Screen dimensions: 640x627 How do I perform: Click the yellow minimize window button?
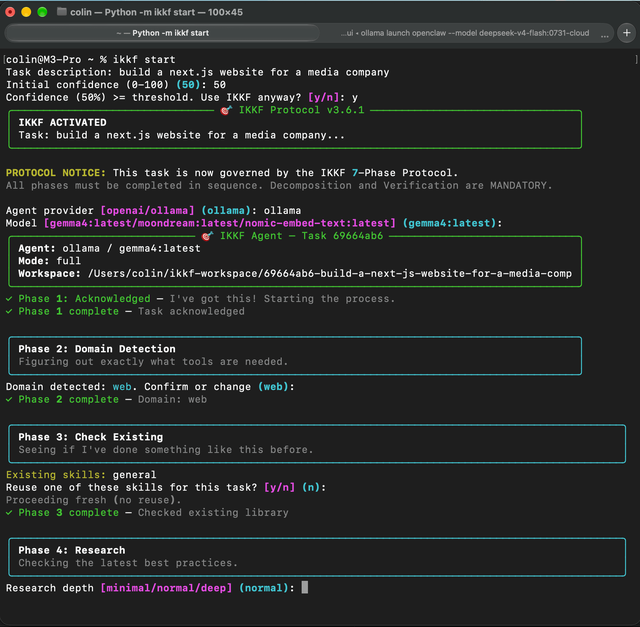(x=26, y=12)
